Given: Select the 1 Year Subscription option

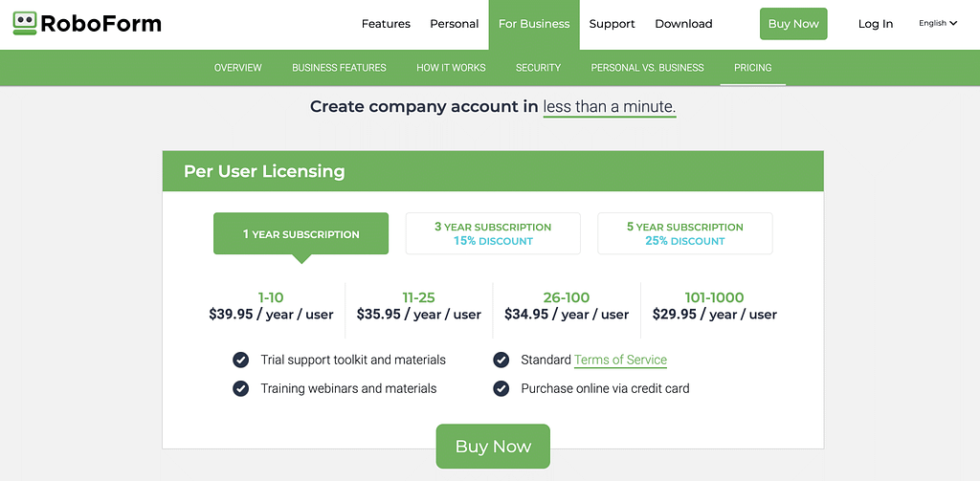Looking at the screenshot, I should tap(301, 234).
